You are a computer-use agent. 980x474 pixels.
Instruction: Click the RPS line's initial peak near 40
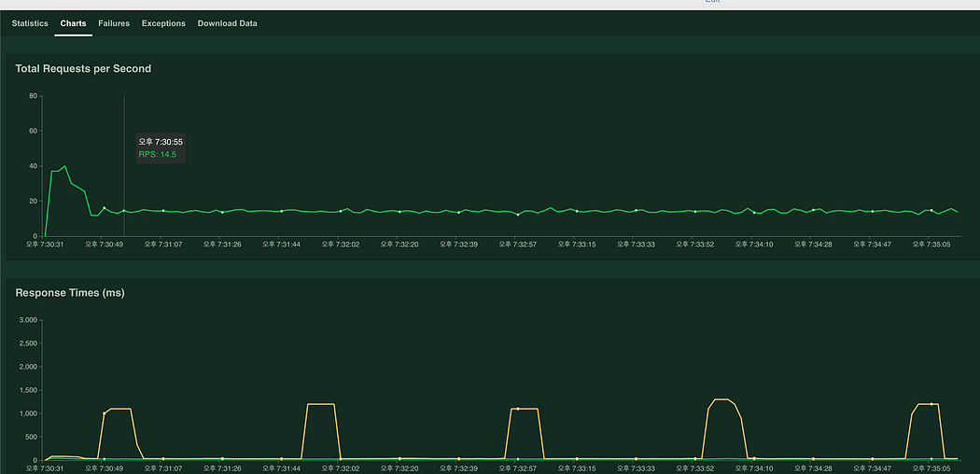click(x=65, y=166)
